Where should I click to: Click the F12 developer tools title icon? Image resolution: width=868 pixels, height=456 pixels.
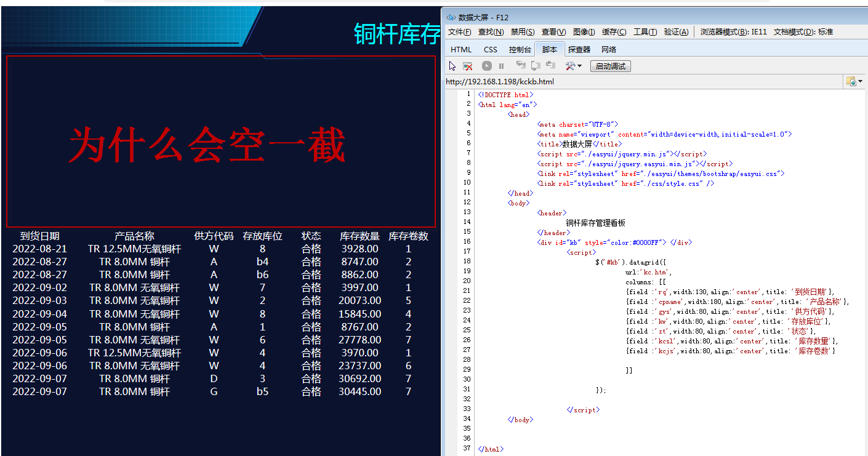click(451, 17)
